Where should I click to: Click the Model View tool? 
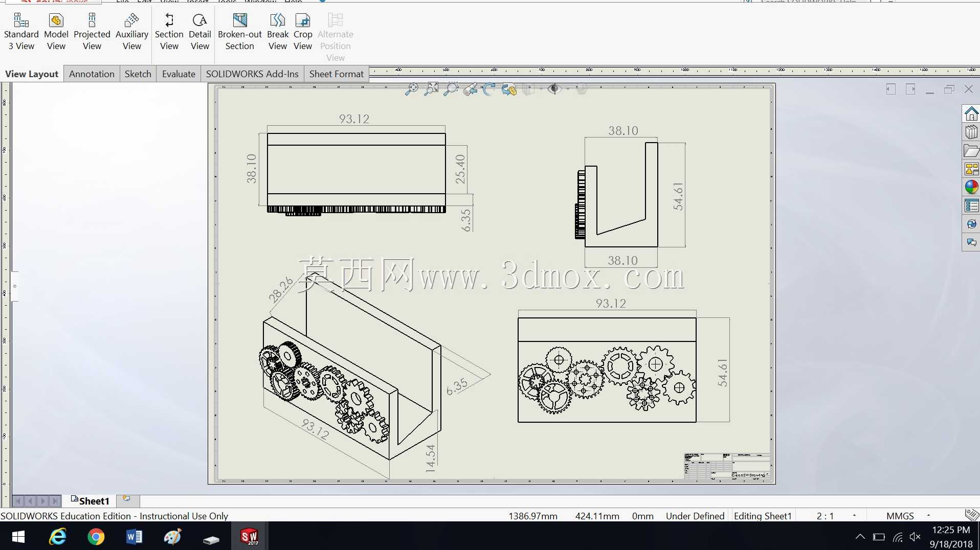[x=56, y=32]
